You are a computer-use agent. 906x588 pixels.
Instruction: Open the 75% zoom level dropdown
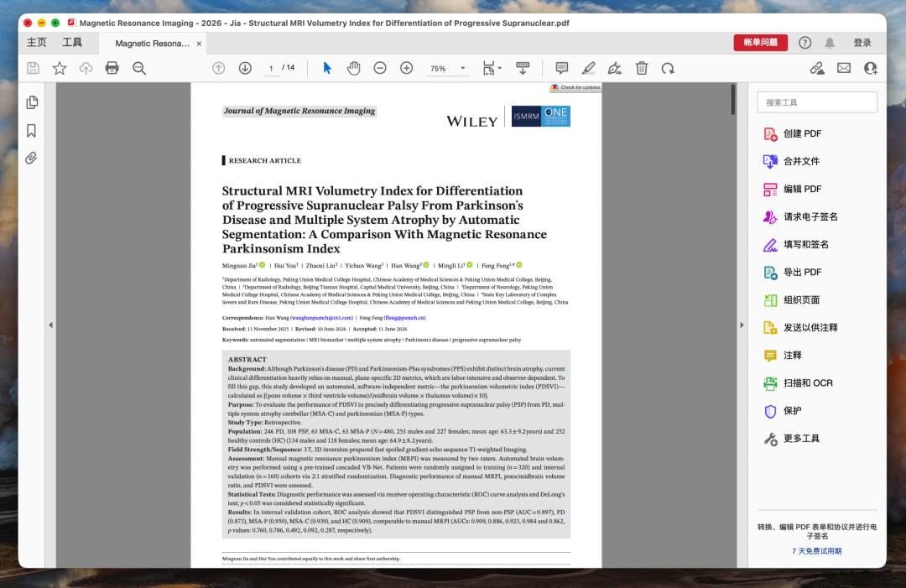(447, 68)
